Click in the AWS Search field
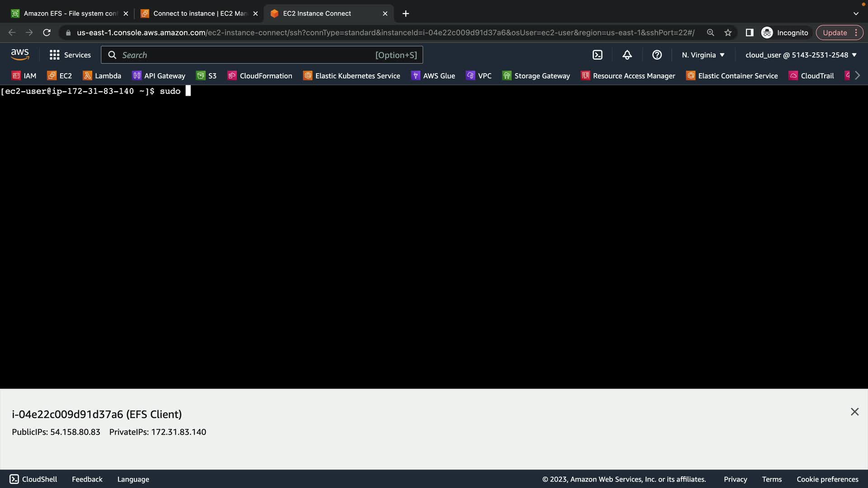The image size is (868, 488). tap(246, 55)
